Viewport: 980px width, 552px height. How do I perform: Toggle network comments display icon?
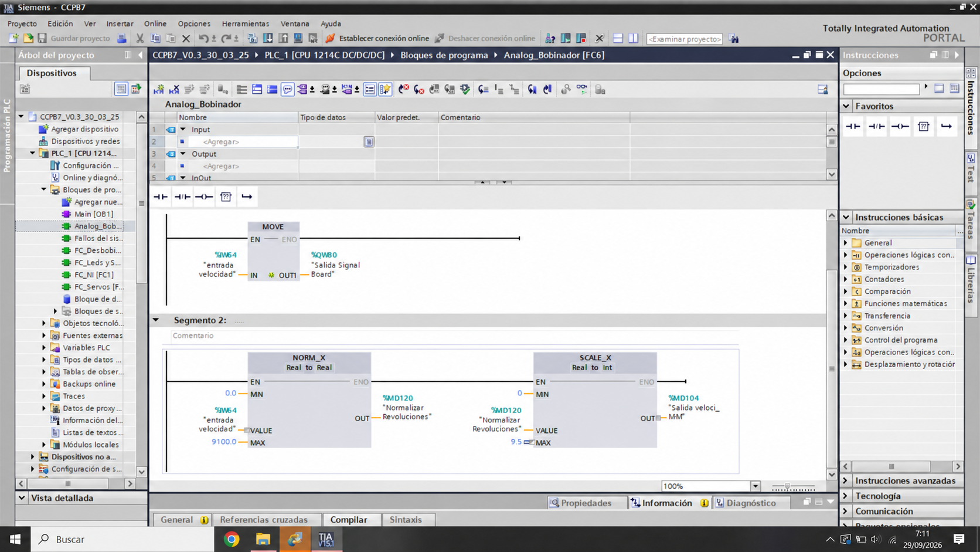tap(287, 89)
